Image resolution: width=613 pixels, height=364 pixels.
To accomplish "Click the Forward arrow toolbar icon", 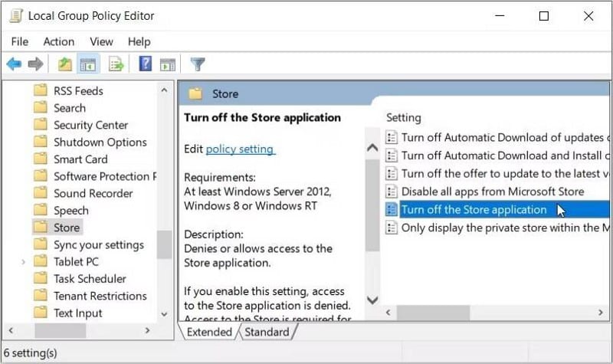I will pos(35,64).
